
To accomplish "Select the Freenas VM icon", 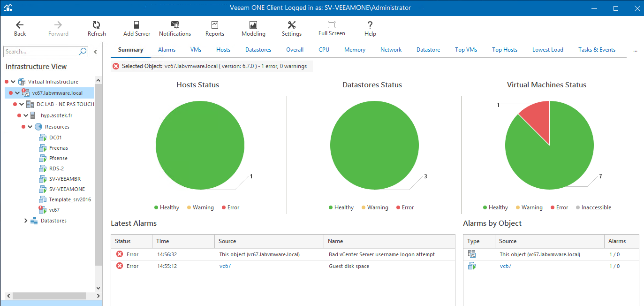I will pos(42,148).
